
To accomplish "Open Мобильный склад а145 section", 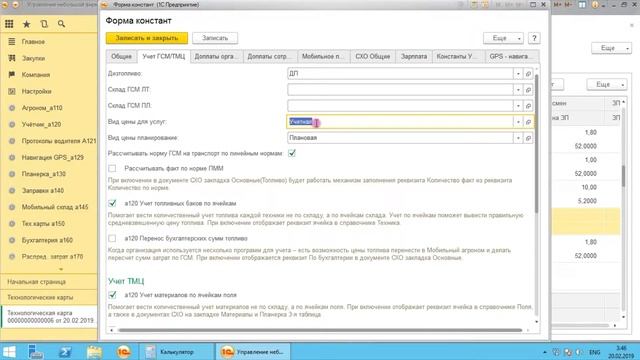I will pyautogui.click(x=55, y=207).
